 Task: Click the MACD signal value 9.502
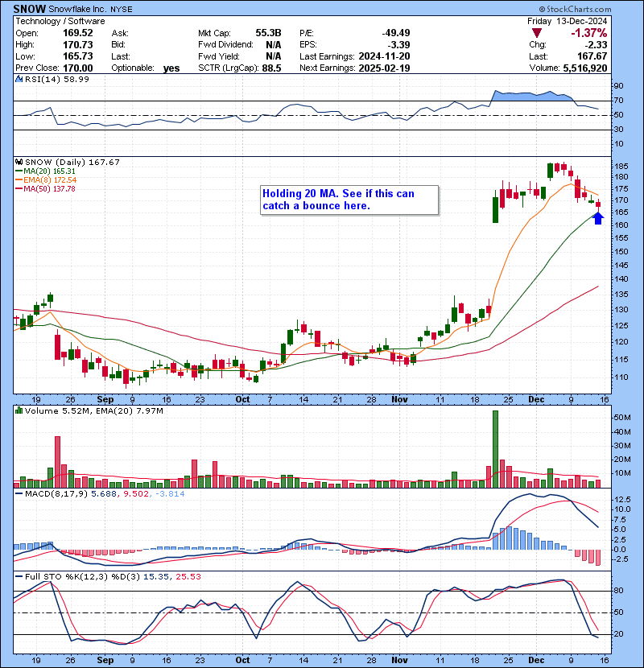(135, 494)
